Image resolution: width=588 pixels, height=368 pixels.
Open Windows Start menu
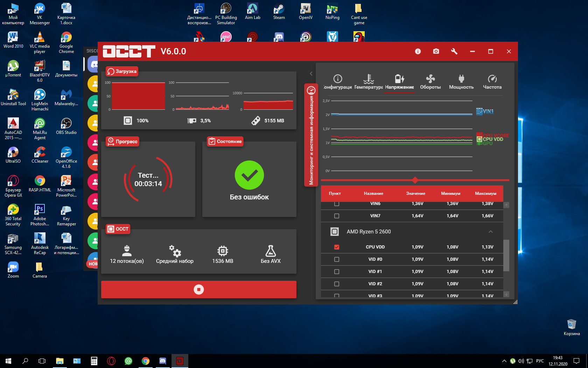coord(8,361)
